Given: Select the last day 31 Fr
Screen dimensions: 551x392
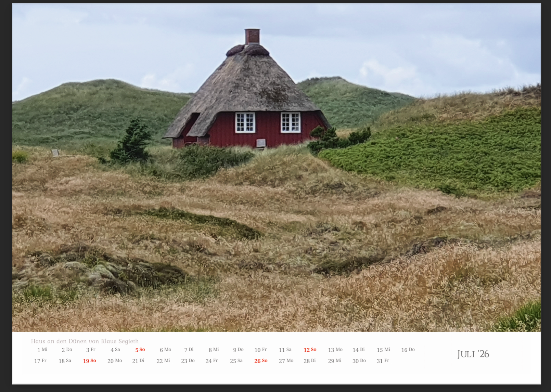Looking at the screenshot, I should pos(383,361).
